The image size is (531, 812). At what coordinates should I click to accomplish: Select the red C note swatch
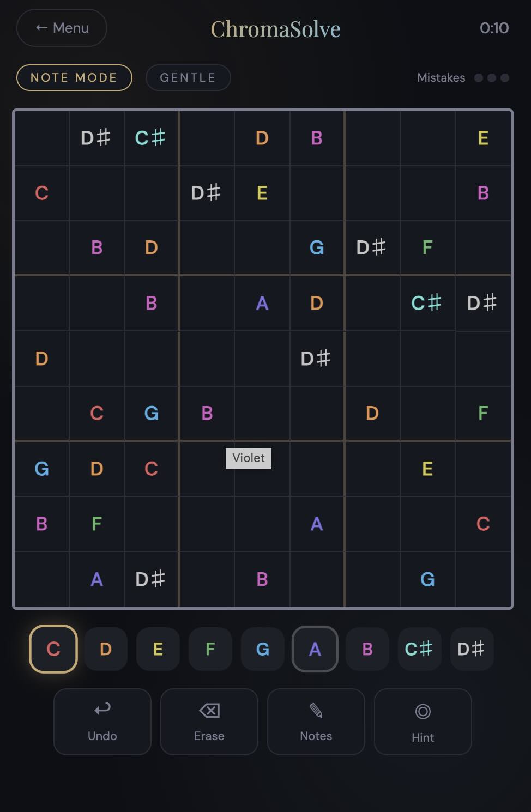click(53, 649)
